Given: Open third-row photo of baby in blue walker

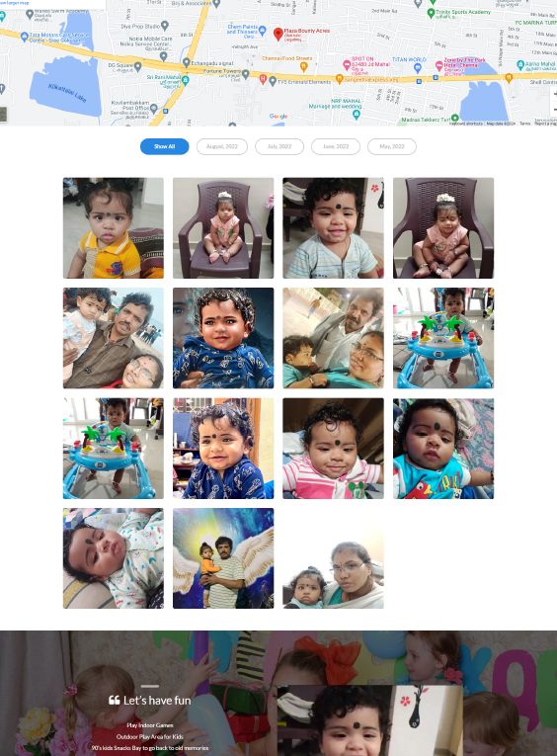Looking at the screenshot, I should (x=114, y=449).
